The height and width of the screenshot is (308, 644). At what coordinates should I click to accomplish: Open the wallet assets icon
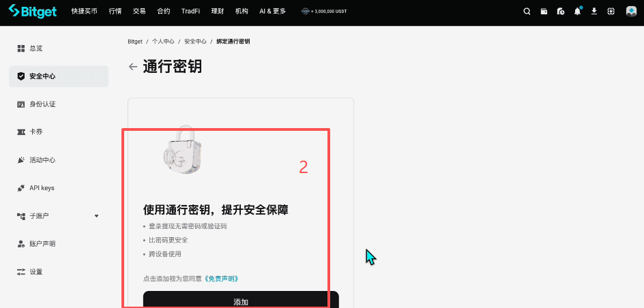pos(544,12)
